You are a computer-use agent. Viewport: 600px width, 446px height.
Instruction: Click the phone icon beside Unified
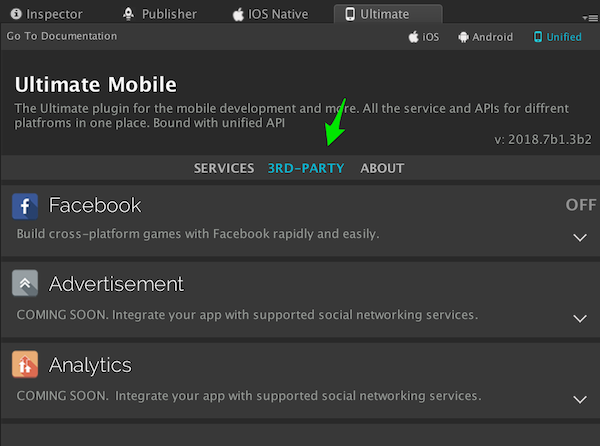pyautogui.click(x=538, y=37)
